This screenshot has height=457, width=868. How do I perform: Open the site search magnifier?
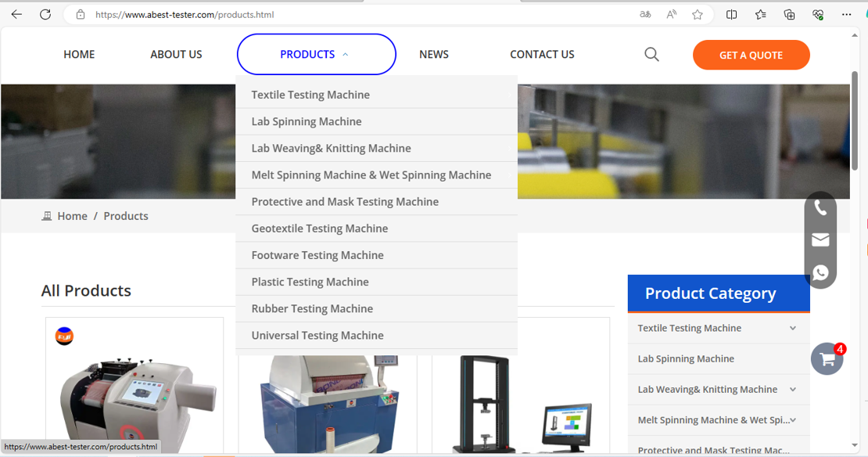pyautogui.click(x=651, y=54)
